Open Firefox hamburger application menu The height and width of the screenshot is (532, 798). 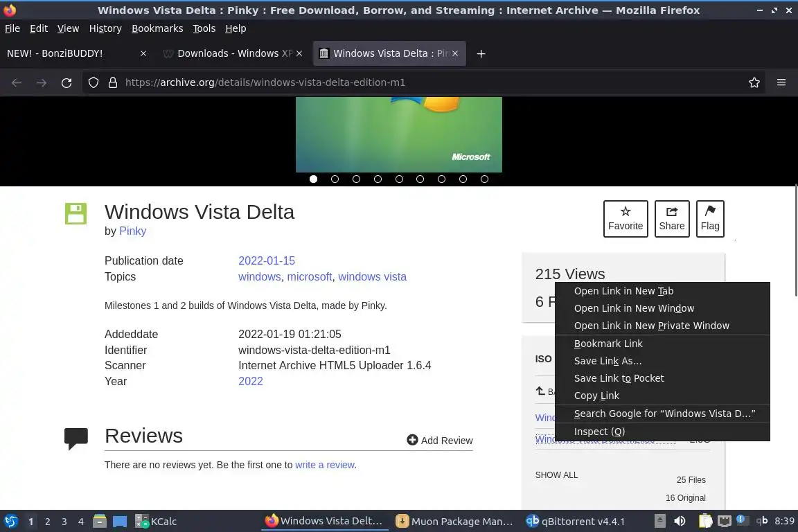[x=781, y=82]
